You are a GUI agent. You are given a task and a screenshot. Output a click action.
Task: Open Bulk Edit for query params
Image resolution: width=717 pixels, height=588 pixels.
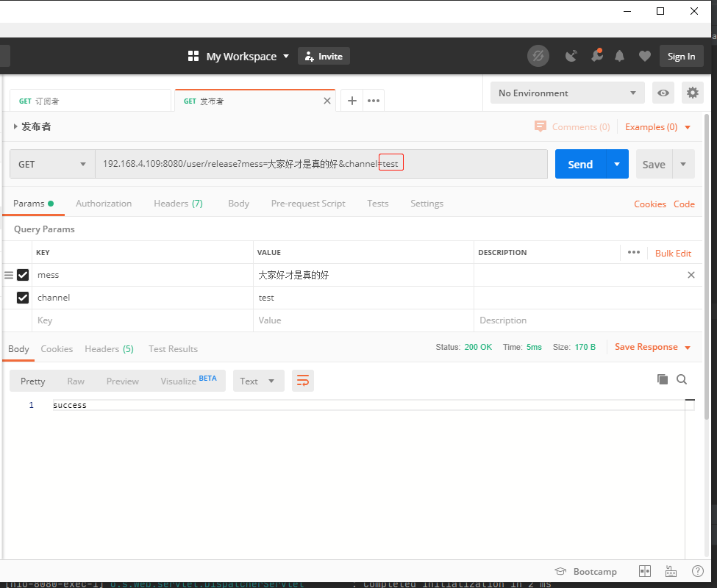673,252
